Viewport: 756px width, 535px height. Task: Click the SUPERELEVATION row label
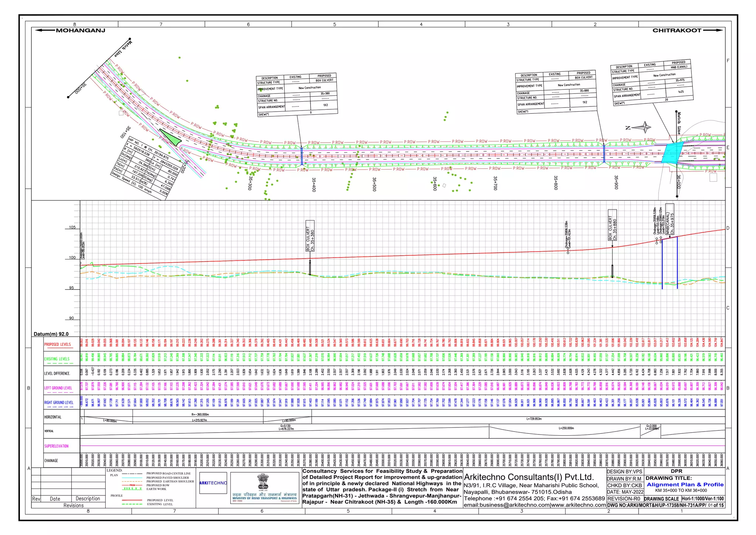(56, 446)
